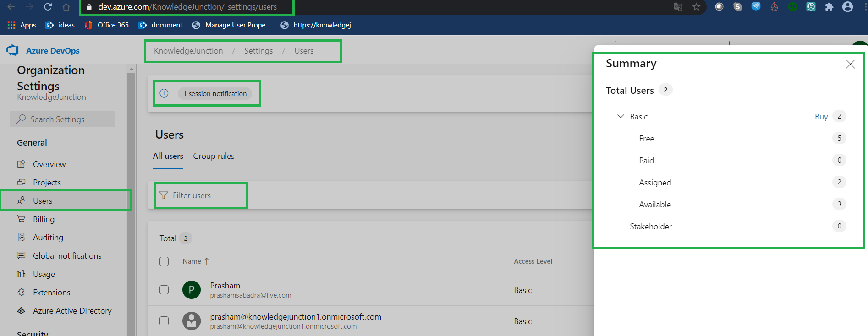The width and height of the screenshot is (868, 336).
Task: Collapse the Basic section chevron
Action: (621, 116)
